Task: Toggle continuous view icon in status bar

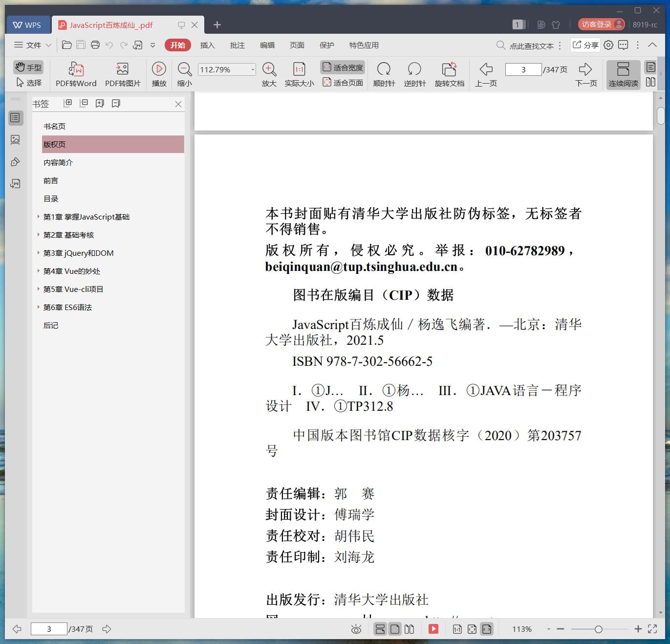Action: 380,629
